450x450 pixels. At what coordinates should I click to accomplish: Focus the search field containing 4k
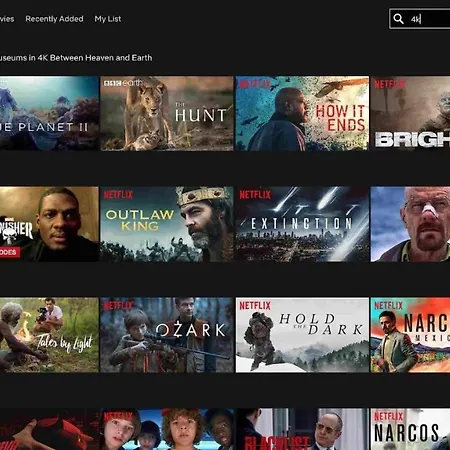click(x=420, y=19)
